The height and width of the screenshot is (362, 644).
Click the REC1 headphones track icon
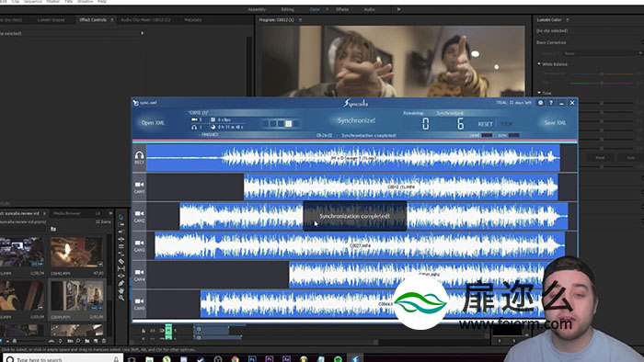coord(139,155)
